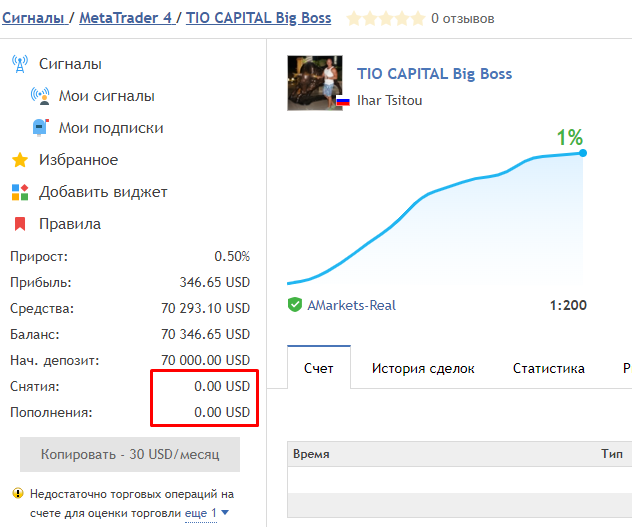Click the Add widget colored squares icon

point(20,192)
